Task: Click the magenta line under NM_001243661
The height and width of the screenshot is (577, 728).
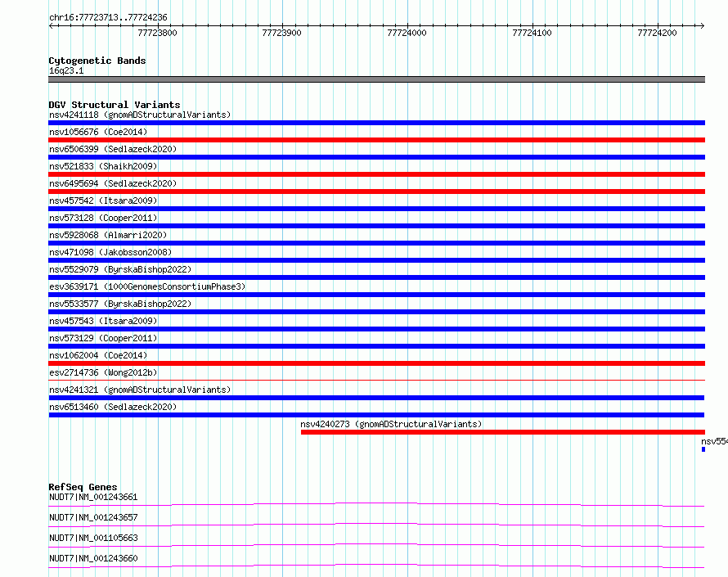Action: coord(376,504)
